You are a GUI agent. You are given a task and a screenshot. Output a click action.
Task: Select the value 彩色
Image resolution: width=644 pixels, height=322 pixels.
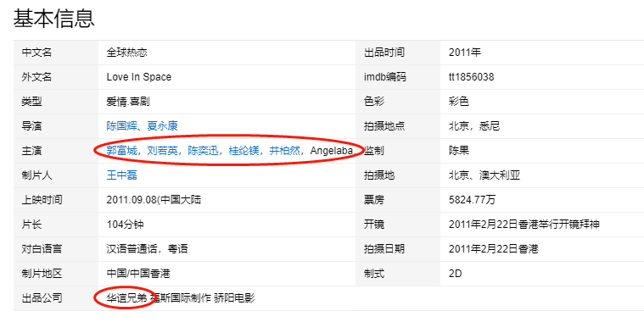pos(459,102)
